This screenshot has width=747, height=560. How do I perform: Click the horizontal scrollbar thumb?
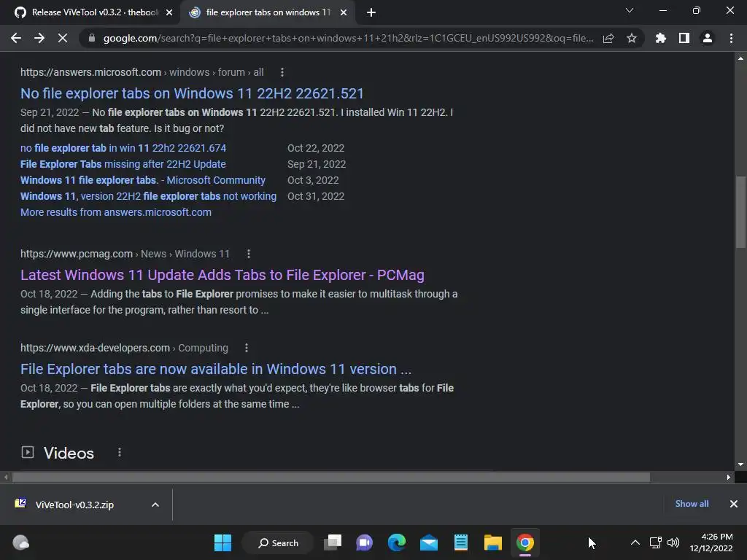pos(331,477)
